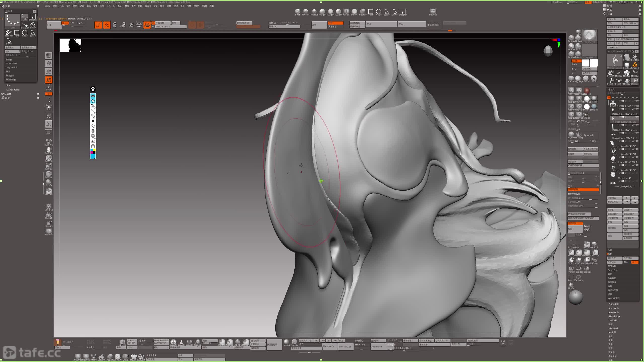The height and width of the screenshot is (362, 644).
Task: Click the GoZ button
Action: click(610, 43)
